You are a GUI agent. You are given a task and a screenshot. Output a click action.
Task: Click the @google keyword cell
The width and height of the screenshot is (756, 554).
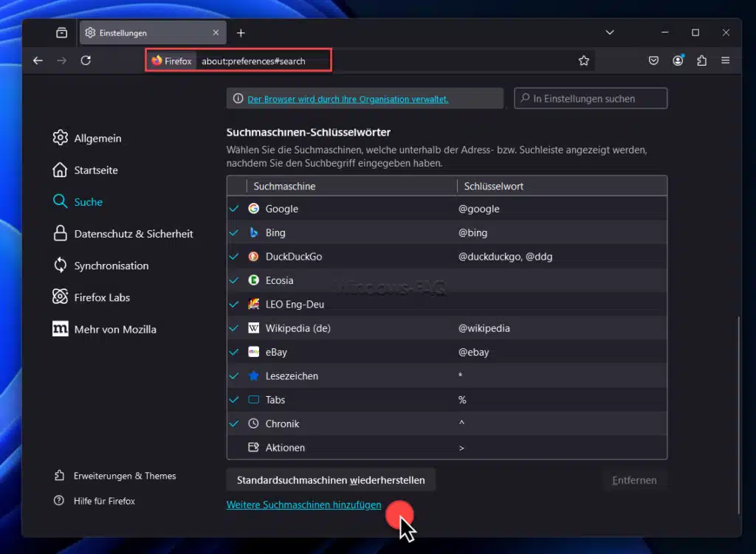click(x=478, y=209)
